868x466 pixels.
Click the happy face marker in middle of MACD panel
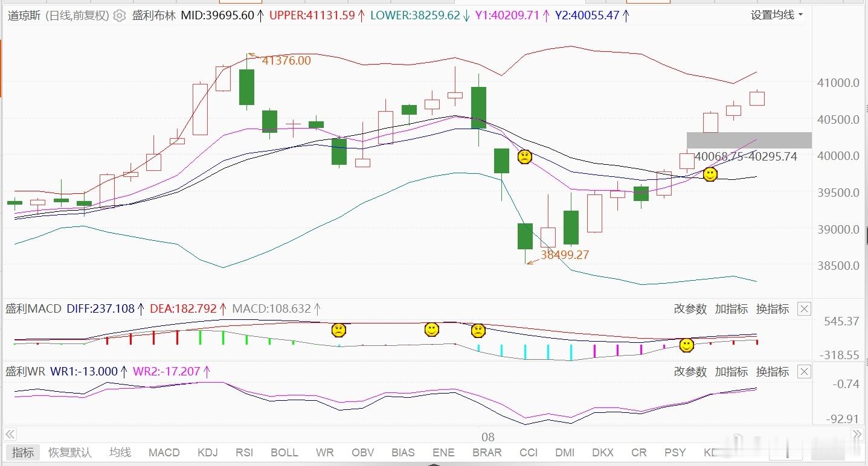pyautogui.click(x=431, y=330)
